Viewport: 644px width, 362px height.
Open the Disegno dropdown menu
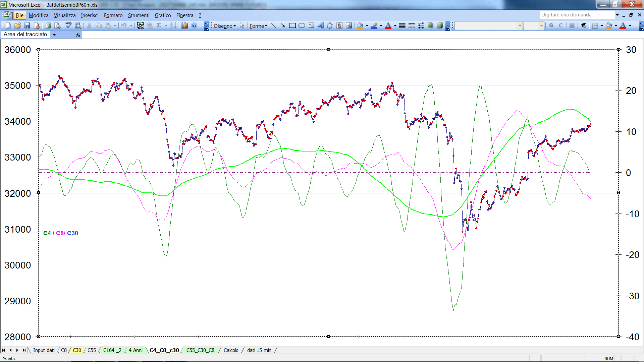[x=225, y=26]
